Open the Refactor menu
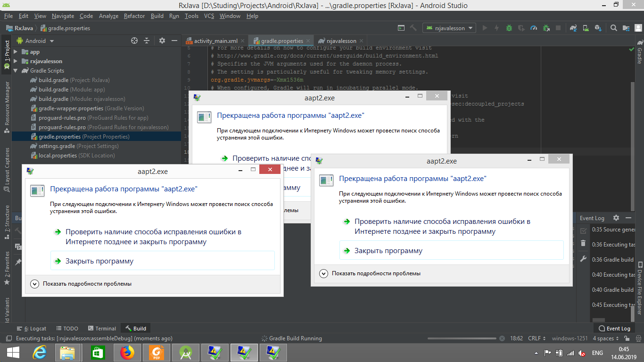 pyautogui.click(x=134, y=16)
